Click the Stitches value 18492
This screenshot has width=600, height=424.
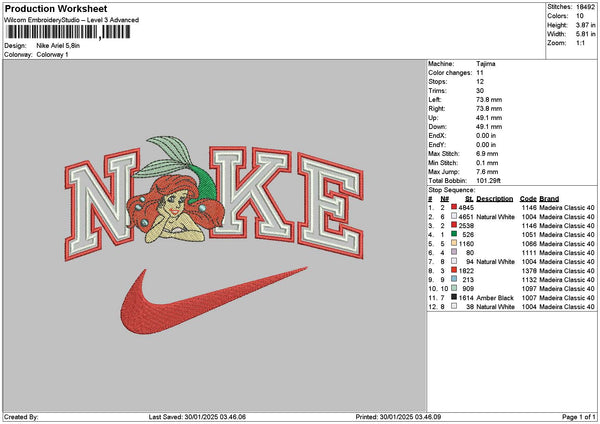(x=585, y=7)
